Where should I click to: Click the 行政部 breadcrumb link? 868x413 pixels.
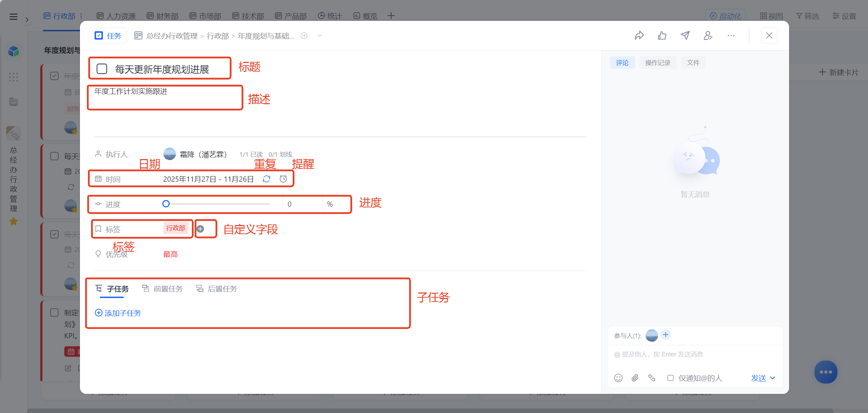218,36
